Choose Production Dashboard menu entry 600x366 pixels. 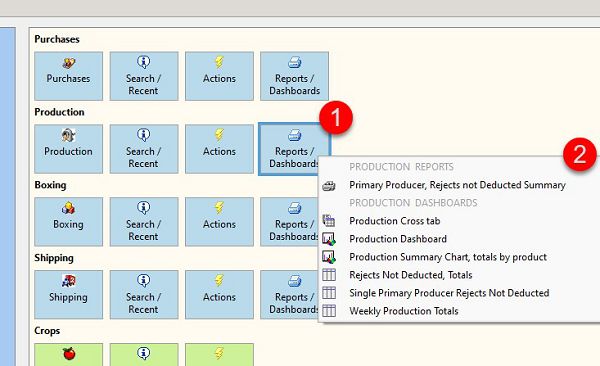pos(398,239)
